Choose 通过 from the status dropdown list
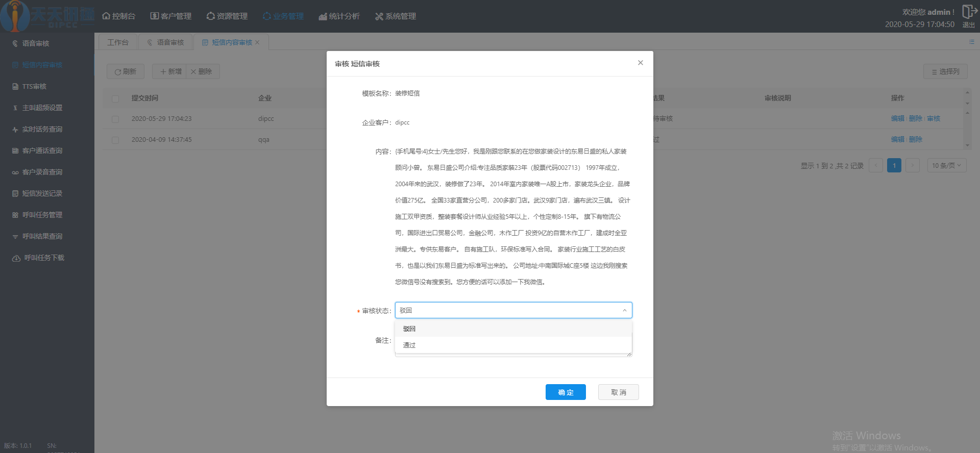Viewport: 980px width, 453px height. [x=409, y=345]
